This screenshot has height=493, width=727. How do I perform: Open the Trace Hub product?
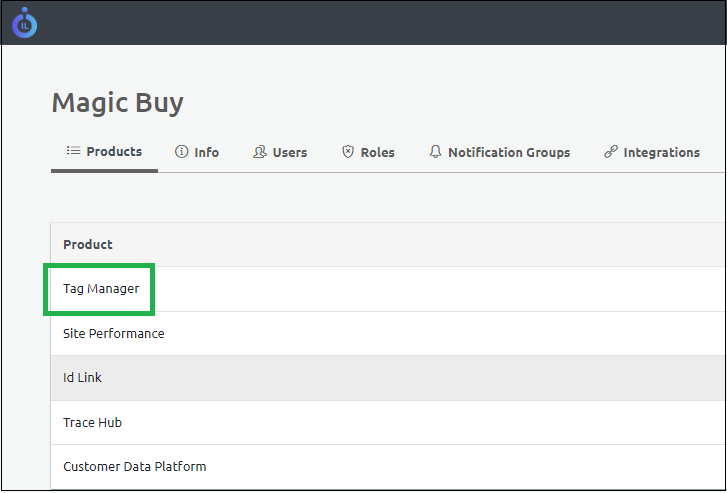93,422
